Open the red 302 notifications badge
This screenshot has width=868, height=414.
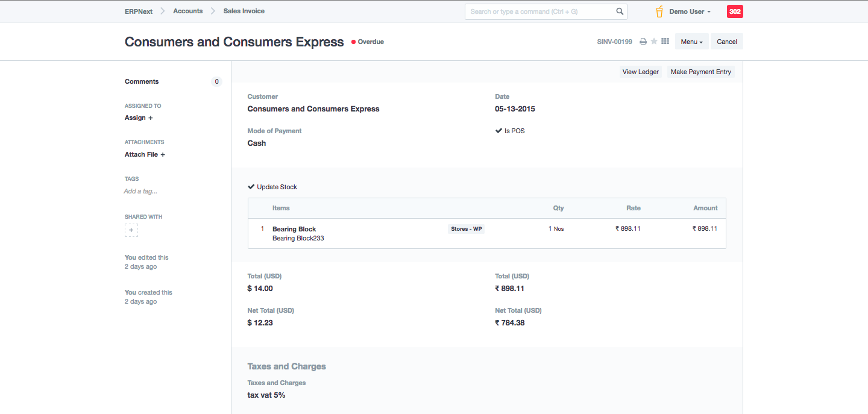[x=735, y=11]
